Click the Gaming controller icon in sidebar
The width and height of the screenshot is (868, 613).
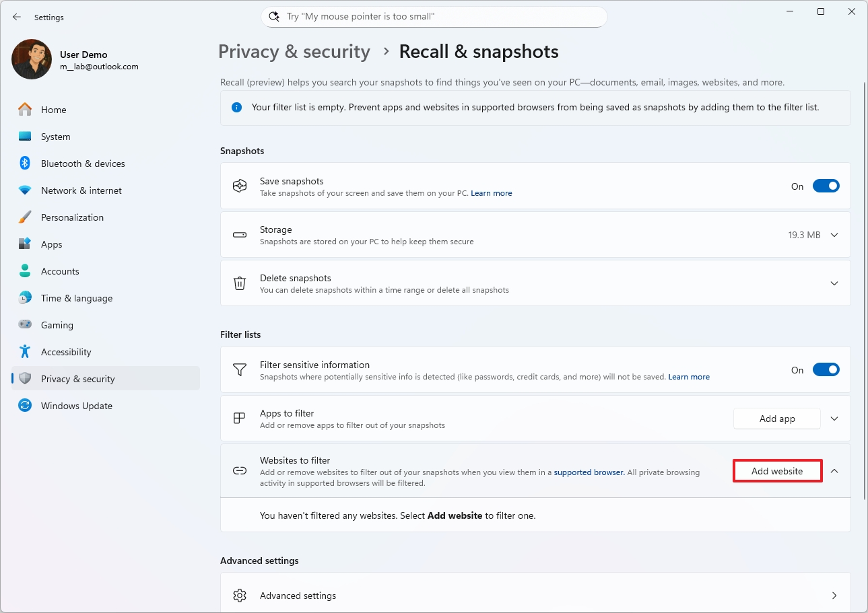pyautogui.click(x=25, y=325)
